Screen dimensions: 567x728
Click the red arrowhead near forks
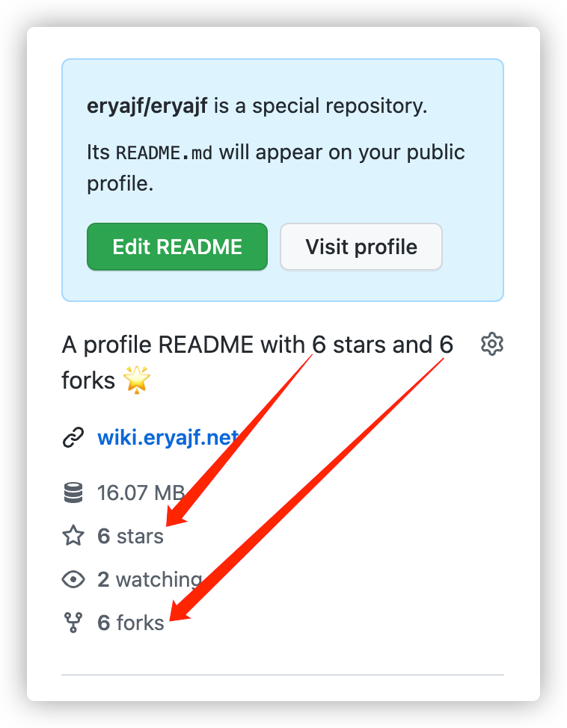[180, 610]
